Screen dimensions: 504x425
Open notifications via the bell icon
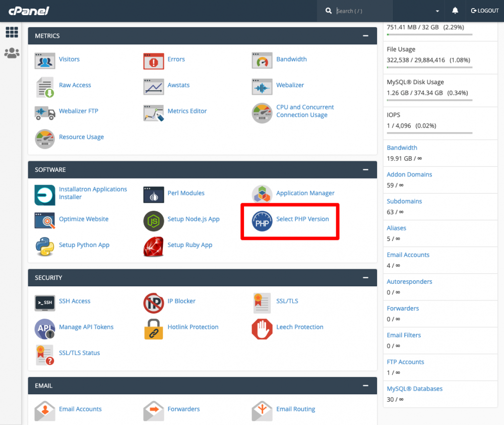[455, 10]
